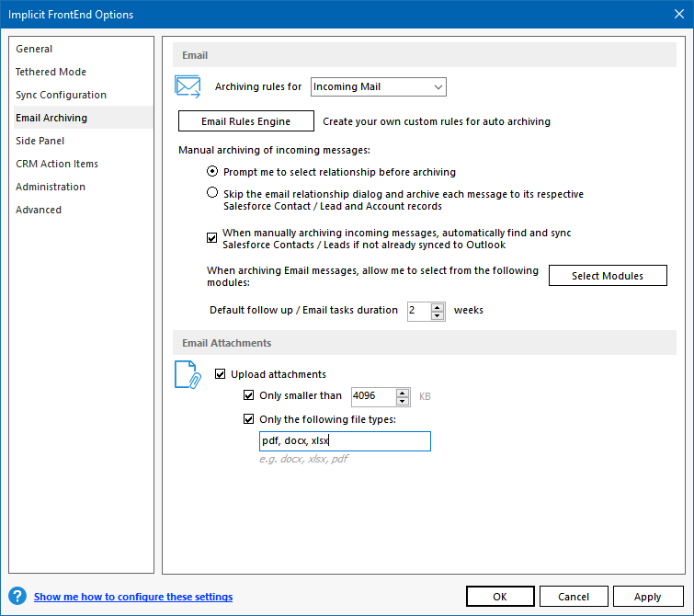Decrease the attachment size limit in KB
The height and width of the screenshot is (616, 694).
tap(403, 401)
